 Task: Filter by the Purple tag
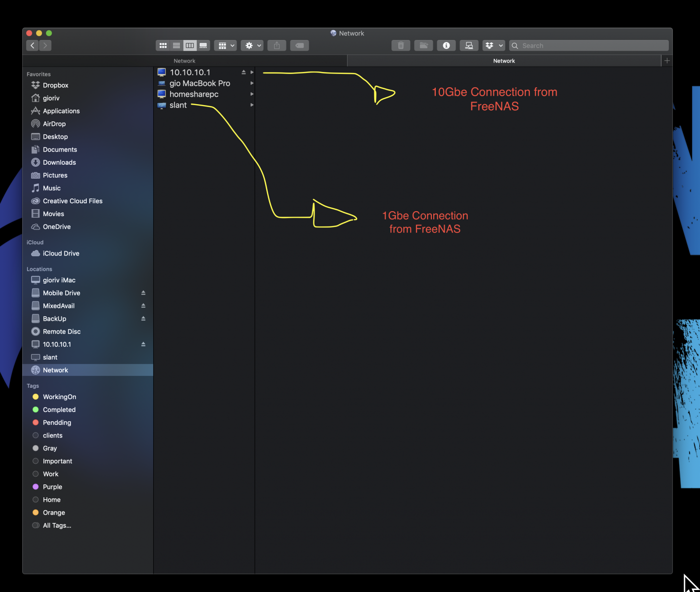click(88, 486)
